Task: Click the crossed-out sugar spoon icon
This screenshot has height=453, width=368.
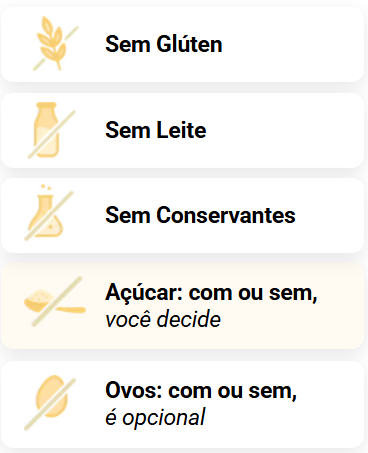Action: pyautogui.click(x=55, y=302)
